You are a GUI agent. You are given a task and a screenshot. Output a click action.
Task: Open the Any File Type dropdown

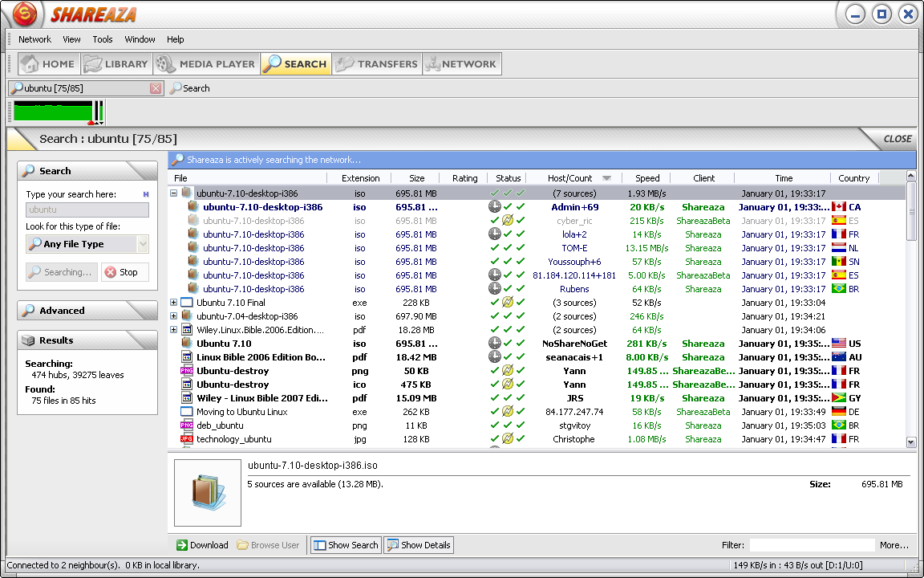[x=87, y=244]
